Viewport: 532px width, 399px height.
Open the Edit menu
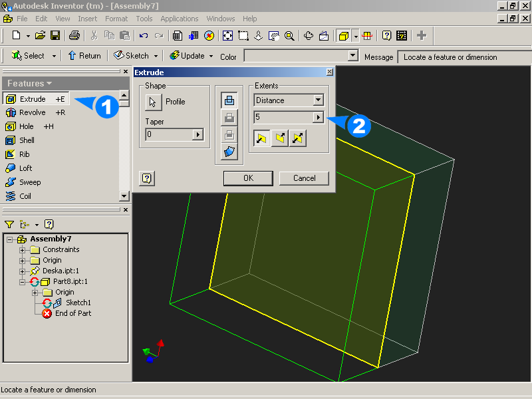(x=41, y=19)
